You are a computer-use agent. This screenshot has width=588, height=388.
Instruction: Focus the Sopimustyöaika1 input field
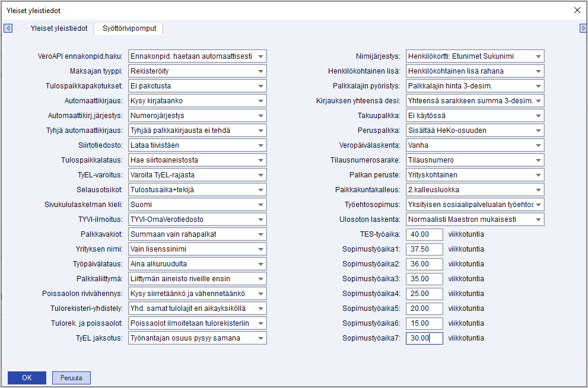coord(424,249)
